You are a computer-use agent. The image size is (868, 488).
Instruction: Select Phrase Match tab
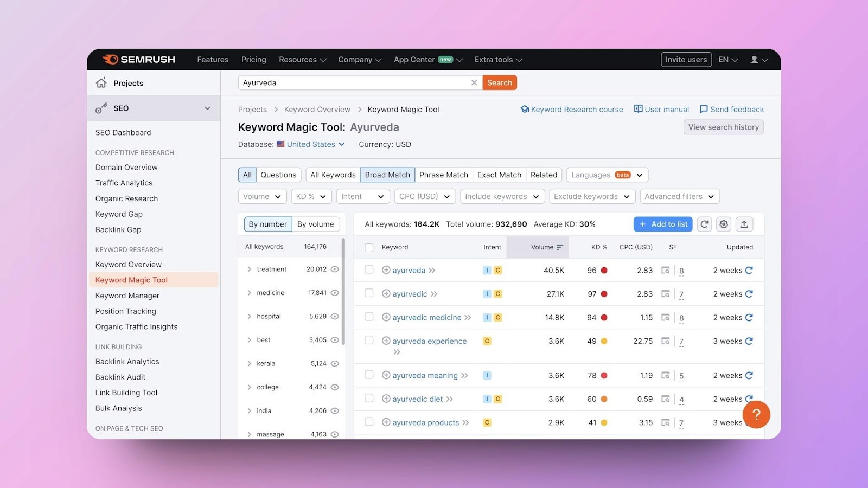coord(443,175)
